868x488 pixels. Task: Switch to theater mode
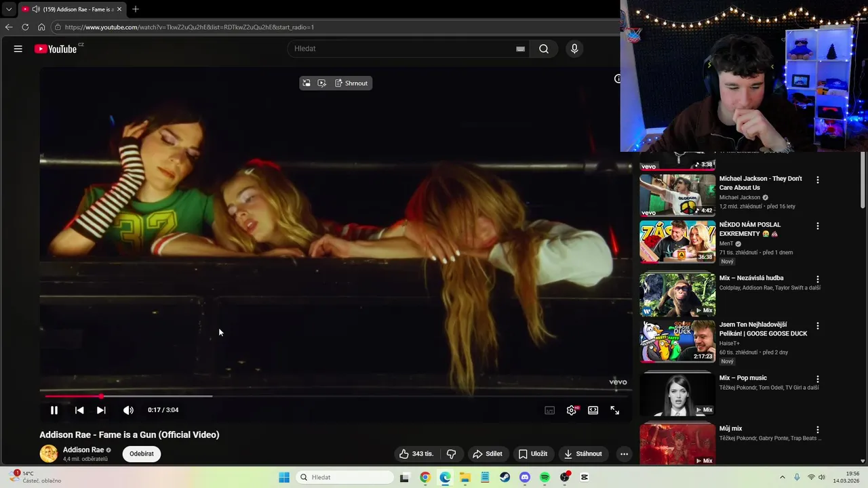(593, 410)
